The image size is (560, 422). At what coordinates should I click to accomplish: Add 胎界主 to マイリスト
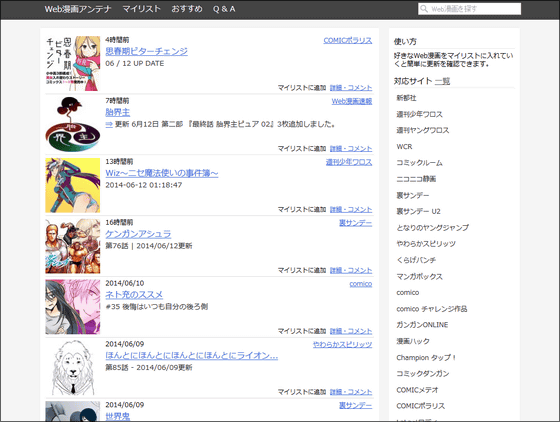[x=302, y=149]
